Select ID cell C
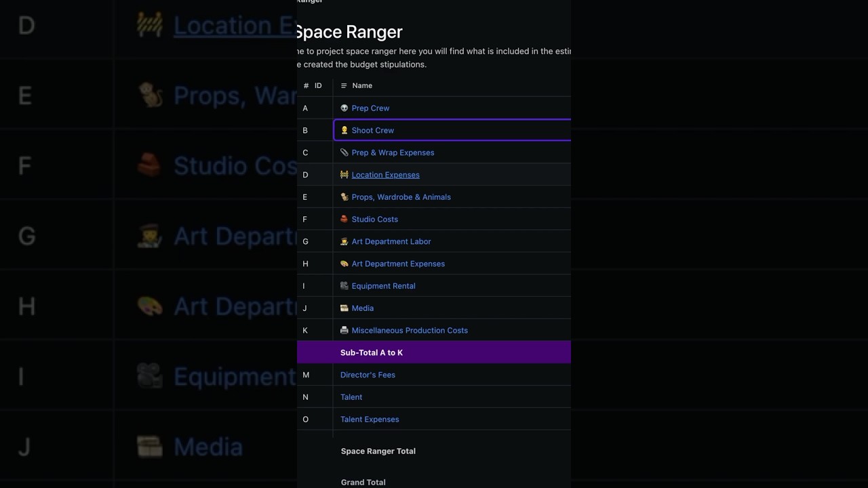Viewport: 868px width, 488px height. pos(315,152)
